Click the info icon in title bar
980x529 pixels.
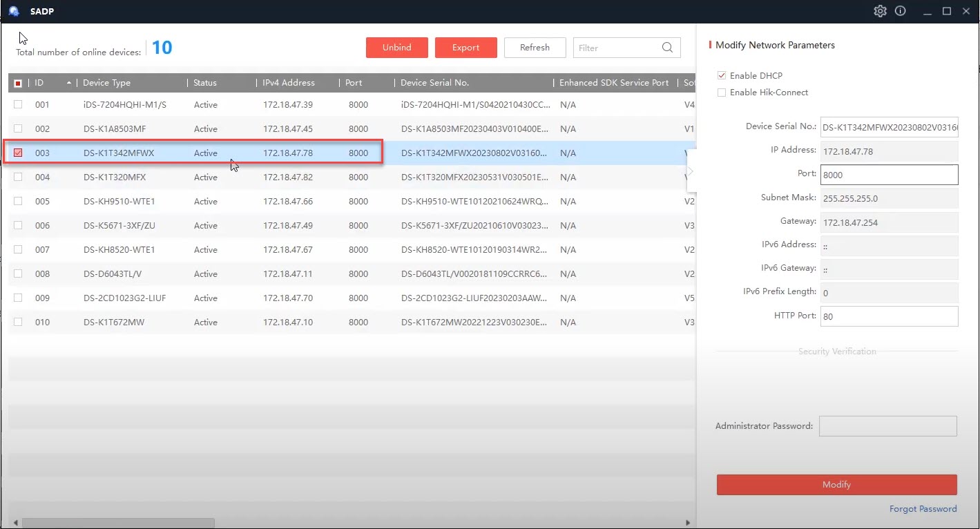click(x=900, y=11)
